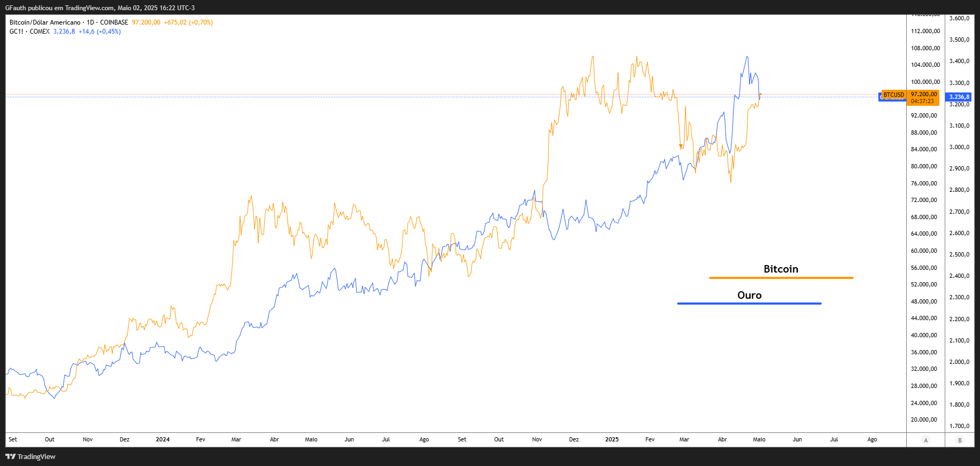This screenshot has width=980, height=466.
Task: Open the TradingView logo link
Action: (x=30, y=456)
